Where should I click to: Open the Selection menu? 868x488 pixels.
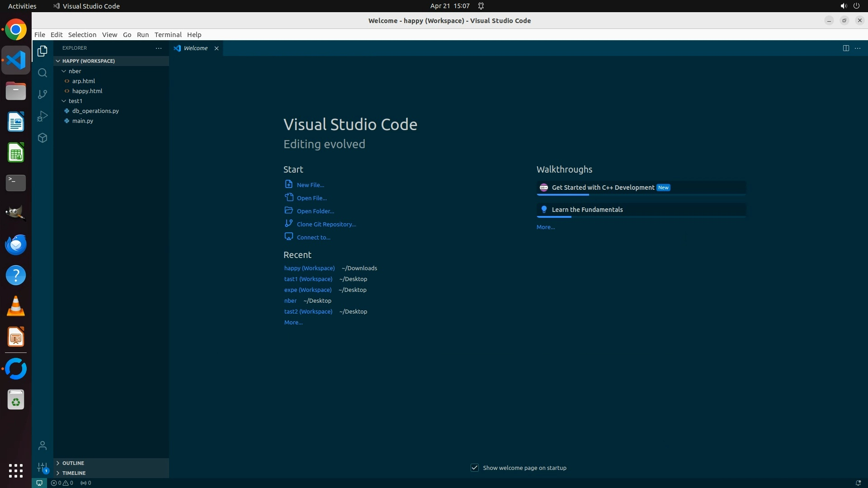[82, 35]
